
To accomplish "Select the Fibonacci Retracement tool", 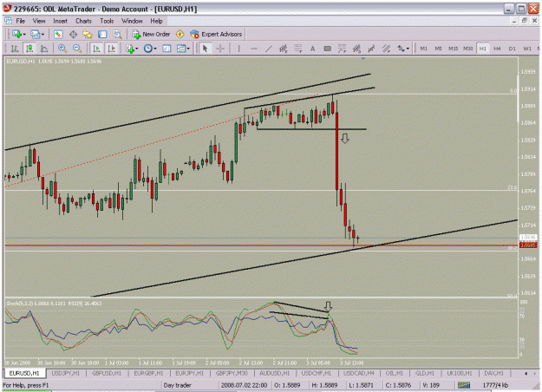I will (x=298, y=49).
